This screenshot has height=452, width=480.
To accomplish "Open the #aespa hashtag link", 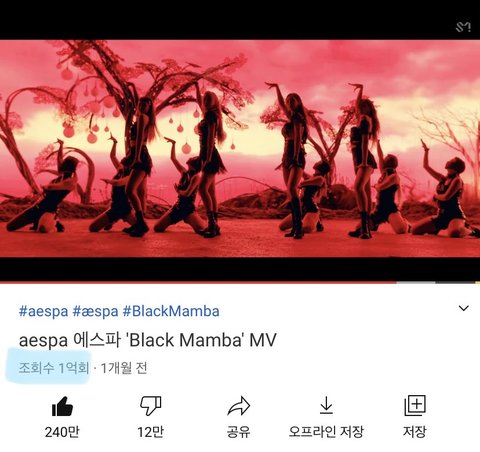I will [43, 311].
